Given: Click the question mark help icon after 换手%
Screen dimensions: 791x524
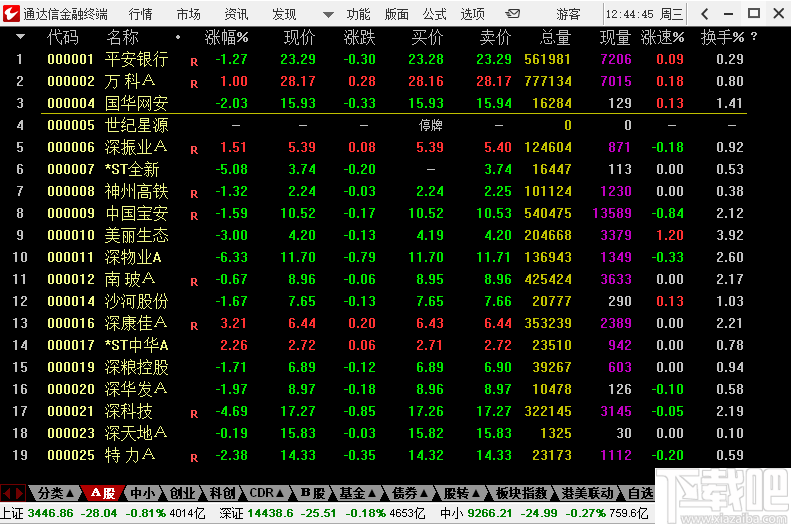Looking at the screenshot, I should 754,37.
